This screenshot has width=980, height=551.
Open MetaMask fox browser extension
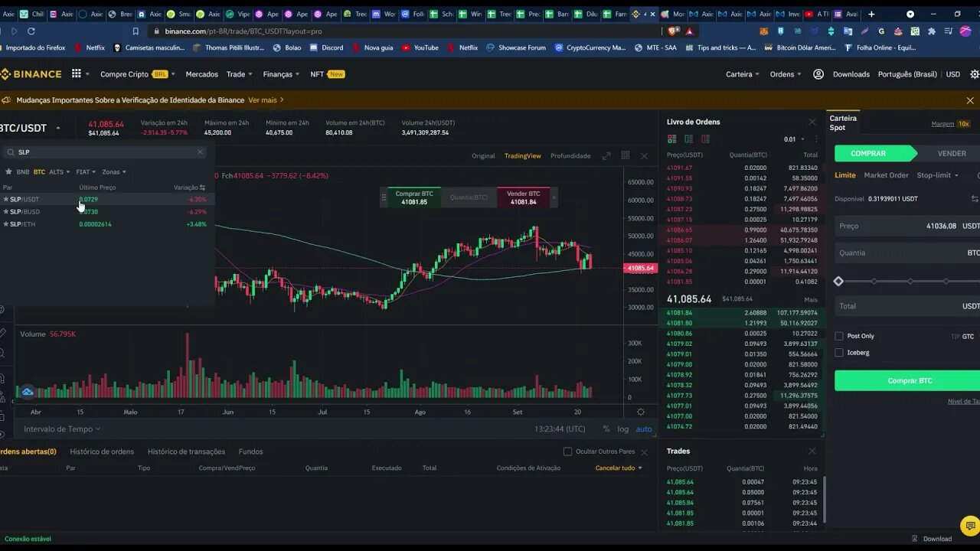click(x=763, y=31)
